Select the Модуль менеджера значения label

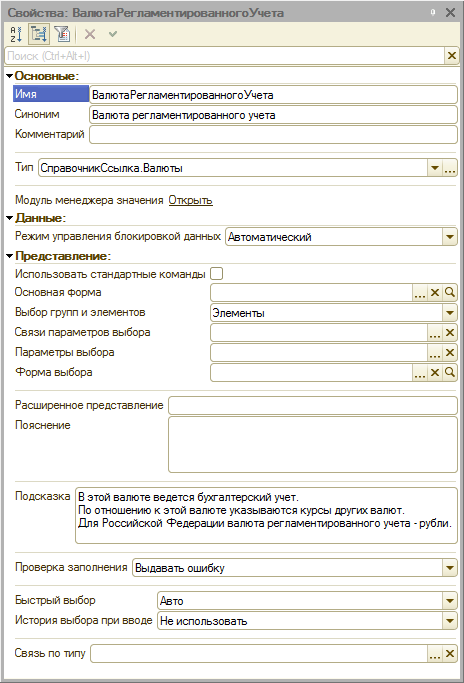click(89, 200)
